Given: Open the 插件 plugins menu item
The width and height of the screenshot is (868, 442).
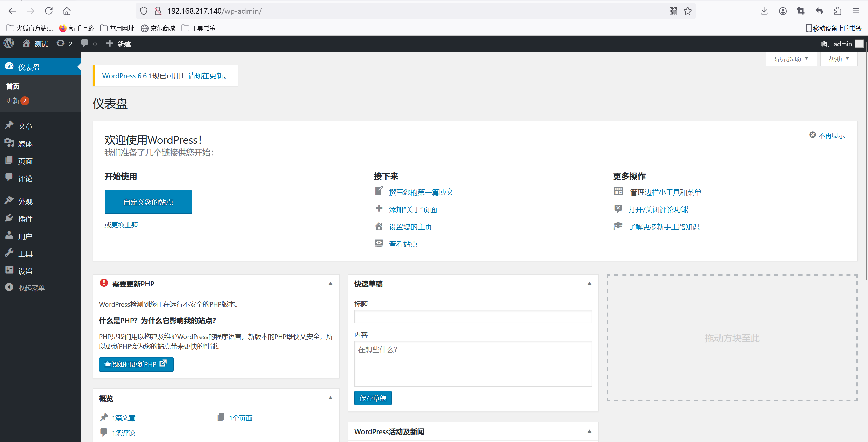Looking at the screenshot, I should coord(25,219).
